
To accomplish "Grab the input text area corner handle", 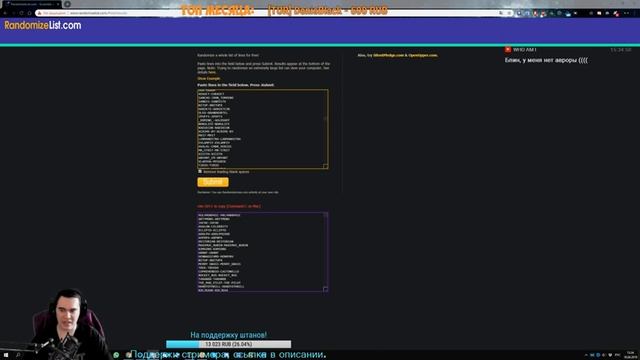I will tap(326, 166).
